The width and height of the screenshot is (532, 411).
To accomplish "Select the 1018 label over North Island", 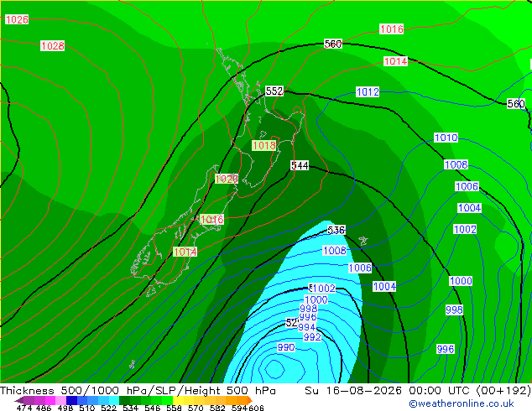I will click(x=264, y=145).
